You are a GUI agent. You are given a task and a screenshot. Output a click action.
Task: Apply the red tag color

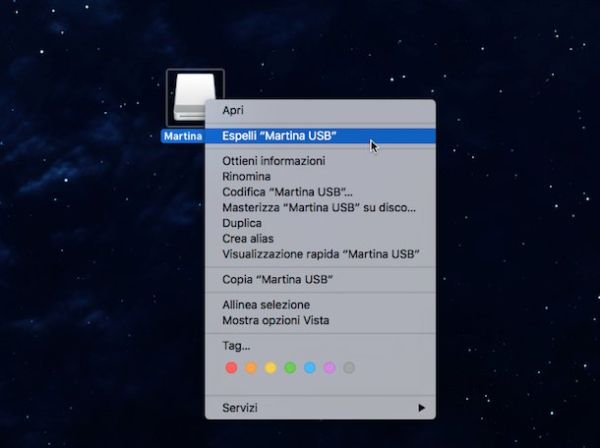(x=231, y=368)
